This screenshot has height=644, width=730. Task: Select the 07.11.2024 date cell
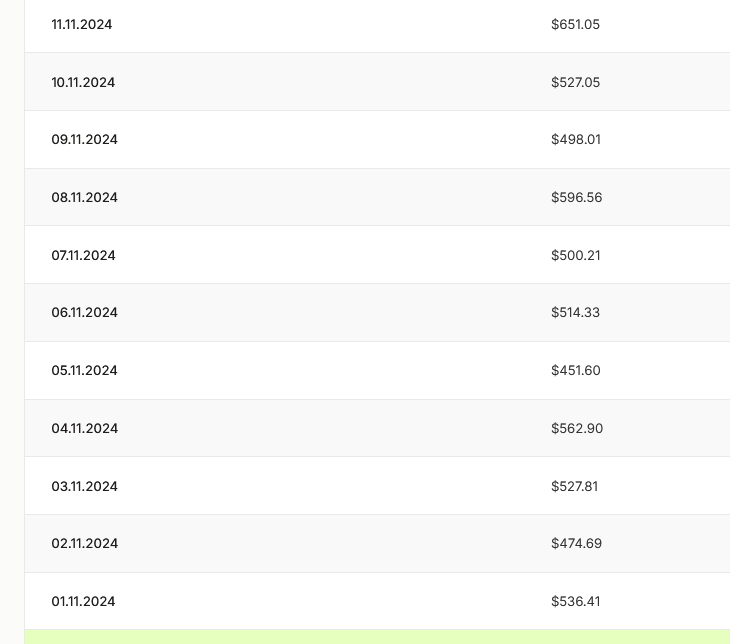coord(83,255)
